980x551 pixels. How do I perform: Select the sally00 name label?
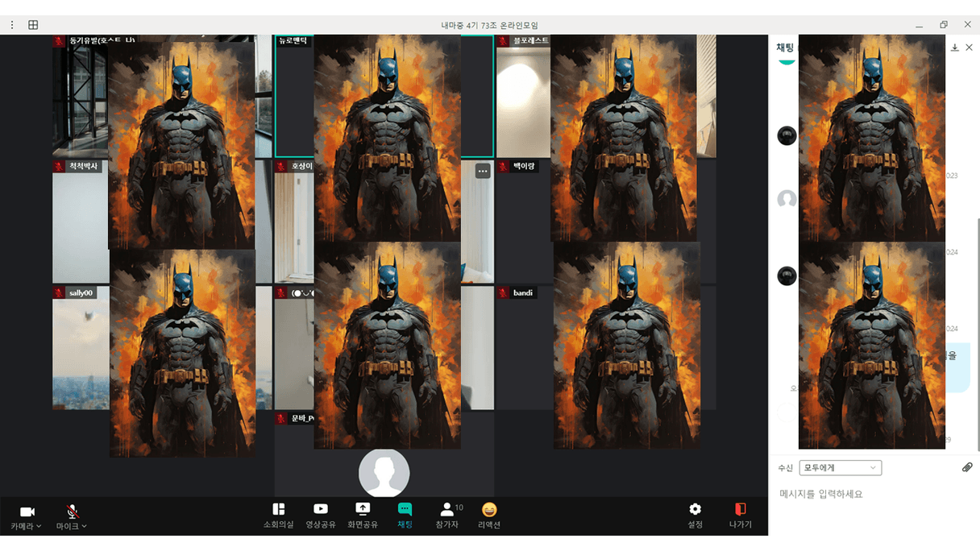(x=81, y=293)
